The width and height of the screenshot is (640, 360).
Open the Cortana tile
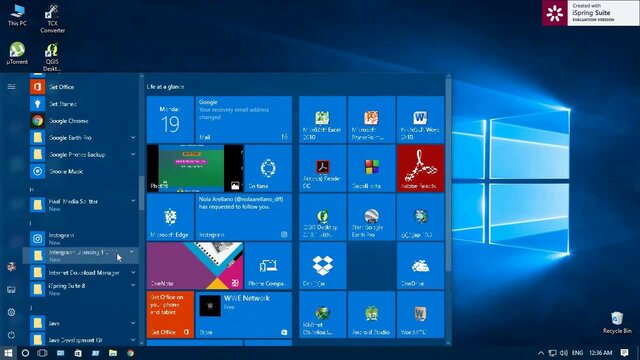point(268,168)
